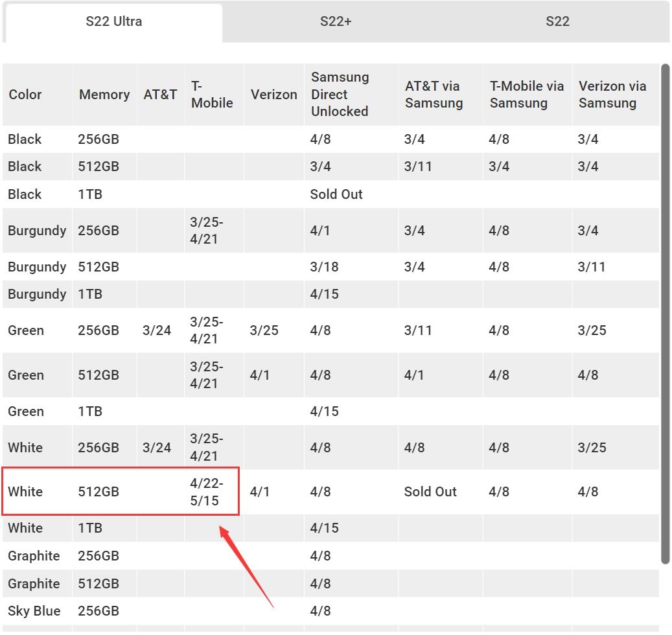Select the AT&T column header
The width and height of the screenshot is (672, 635).
[160, 94]
